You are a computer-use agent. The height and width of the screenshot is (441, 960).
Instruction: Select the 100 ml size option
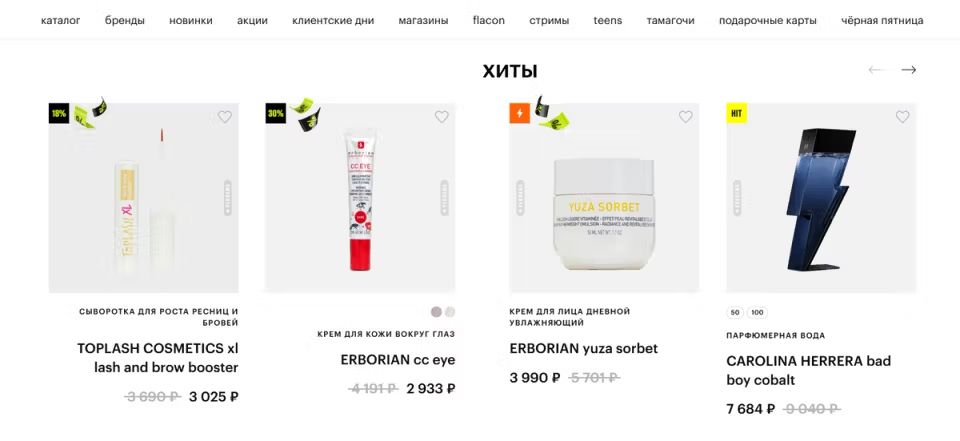[x=757, y=312]
